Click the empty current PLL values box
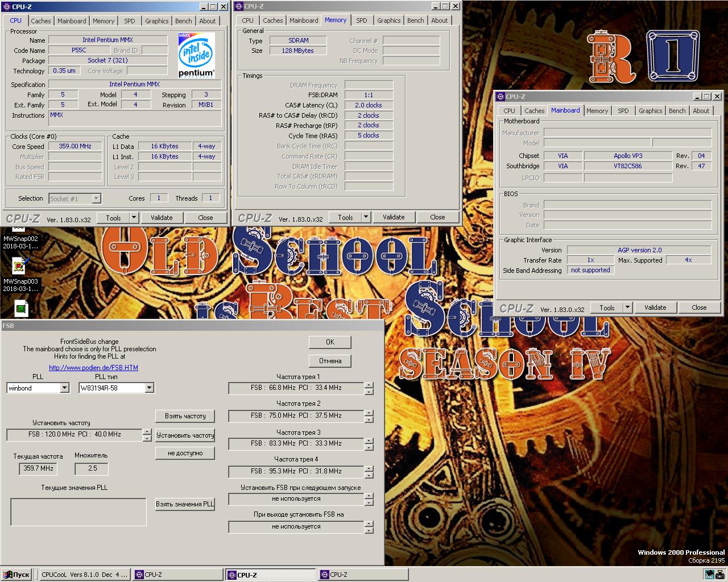This screenshot has width=728, height=582. point(78,512)
